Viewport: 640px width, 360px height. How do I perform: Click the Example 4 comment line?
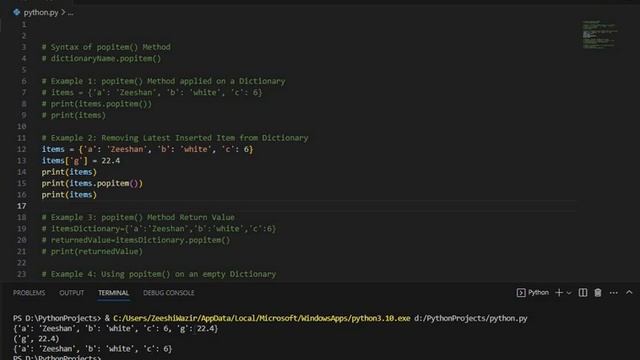coord(159,274)
